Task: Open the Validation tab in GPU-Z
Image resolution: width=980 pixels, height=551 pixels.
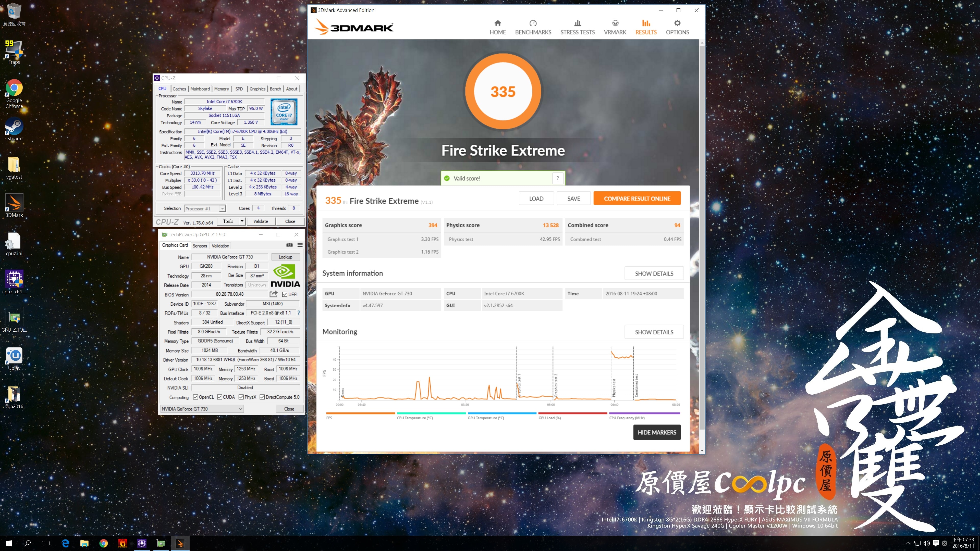Action: pyautogui.click(x=220, y=246)
